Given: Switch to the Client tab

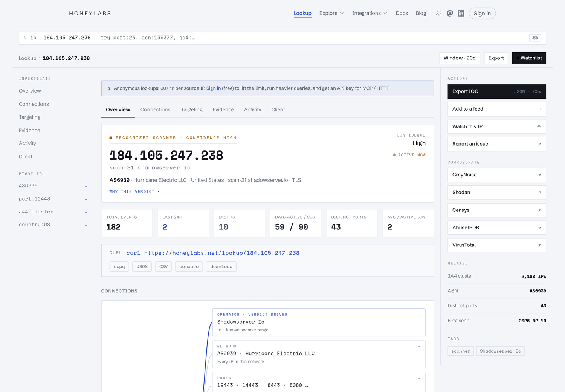Looking at the screenshot, I should pyautogui.click(x=278, y=109).
